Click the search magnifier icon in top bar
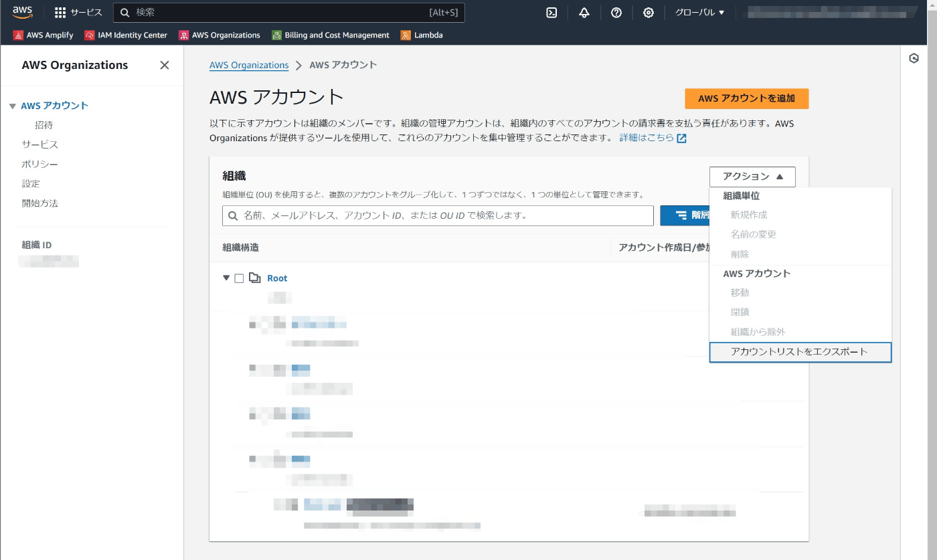 [124, 13]
